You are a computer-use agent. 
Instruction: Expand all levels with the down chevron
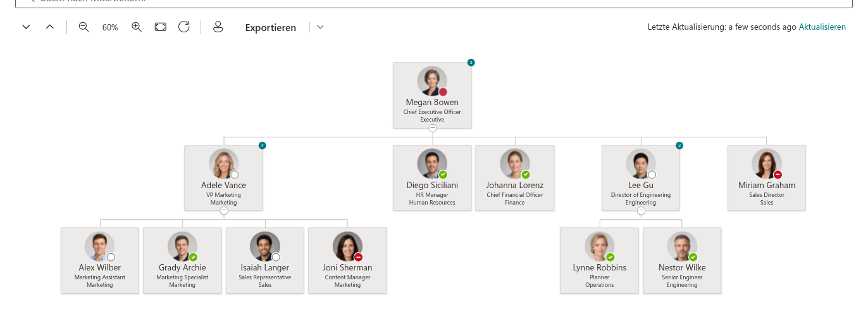click(x=26, y=27)
